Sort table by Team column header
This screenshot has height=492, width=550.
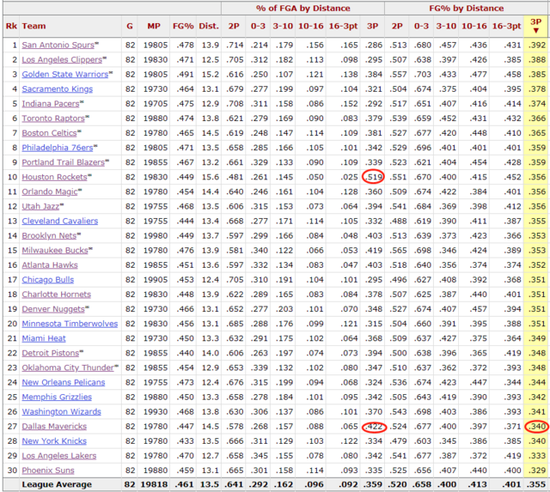coord(34,26)
